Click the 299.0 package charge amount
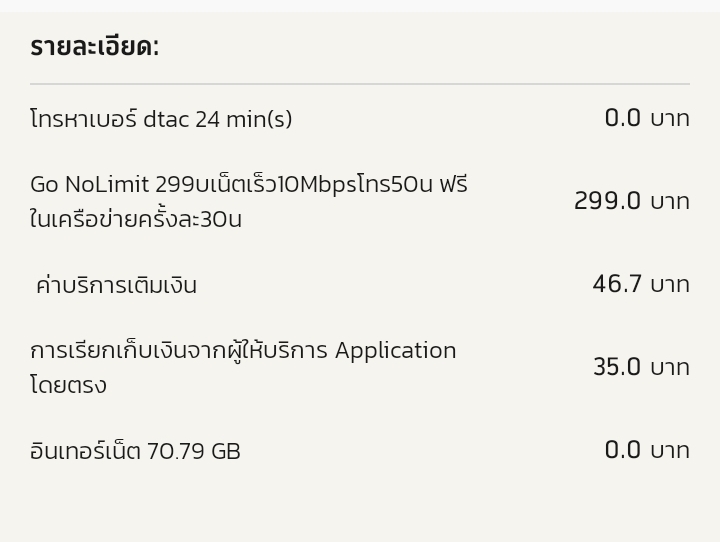This screenshot has height=542, width=720. pos(607,201)
